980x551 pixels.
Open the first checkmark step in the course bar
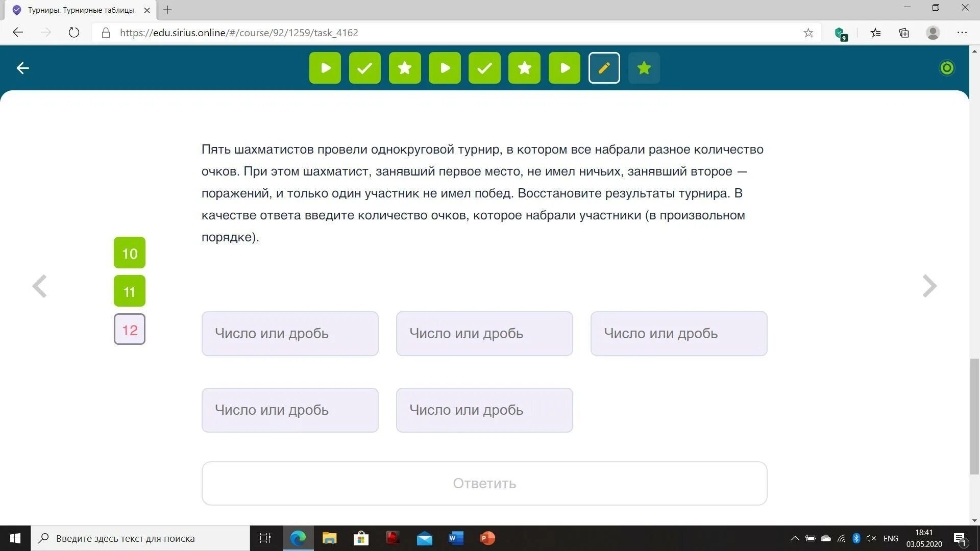pos(364,68)
